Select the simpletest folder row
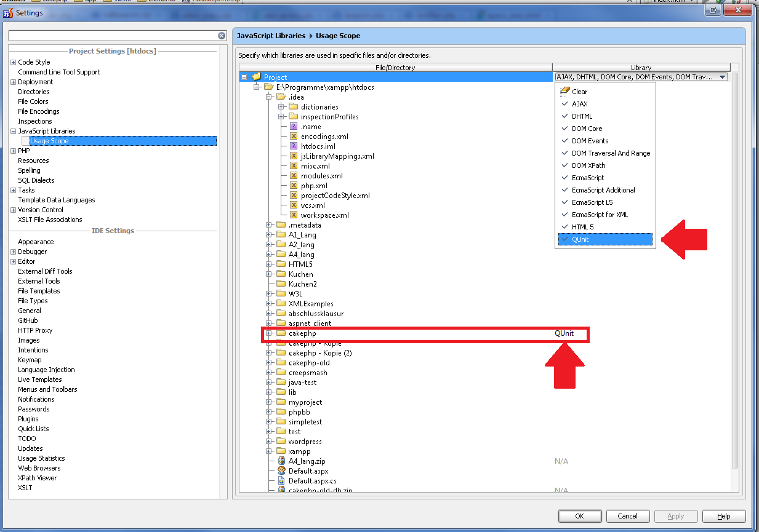Image resolution: width=759 pixels, height=532 pixels. tap(305, 421)
